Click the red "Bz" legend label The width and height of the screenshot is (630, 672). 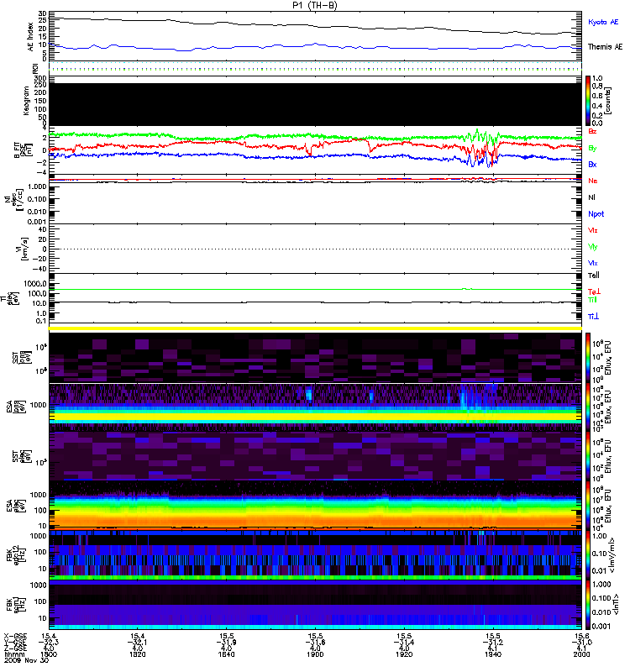[592, 131]
